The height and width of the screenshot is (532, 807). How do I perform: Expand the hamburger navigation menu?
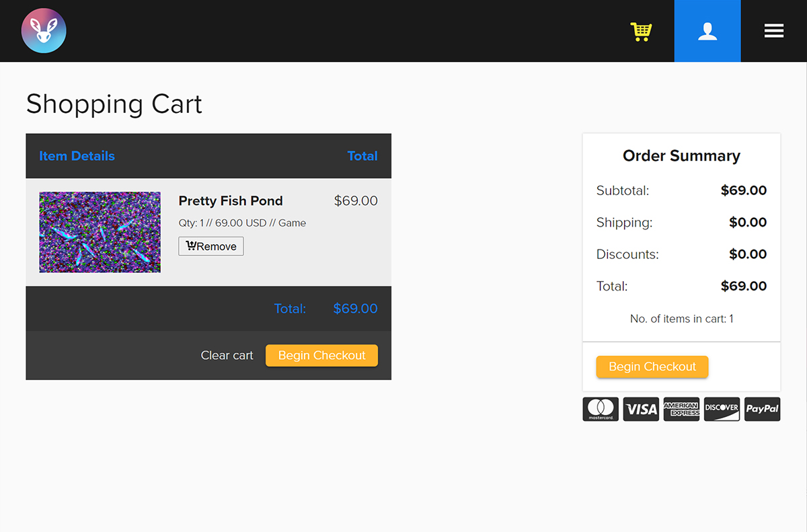(x=773, y=31)
